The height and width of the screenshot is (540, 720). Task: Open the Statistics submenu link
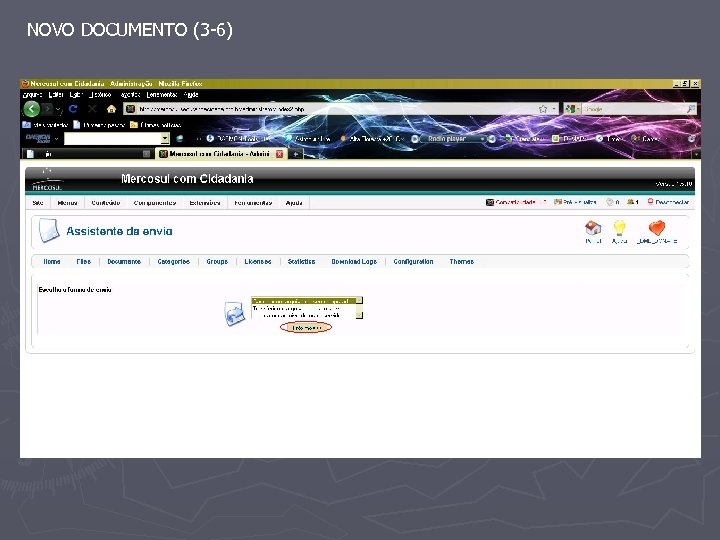coord(301,262)
